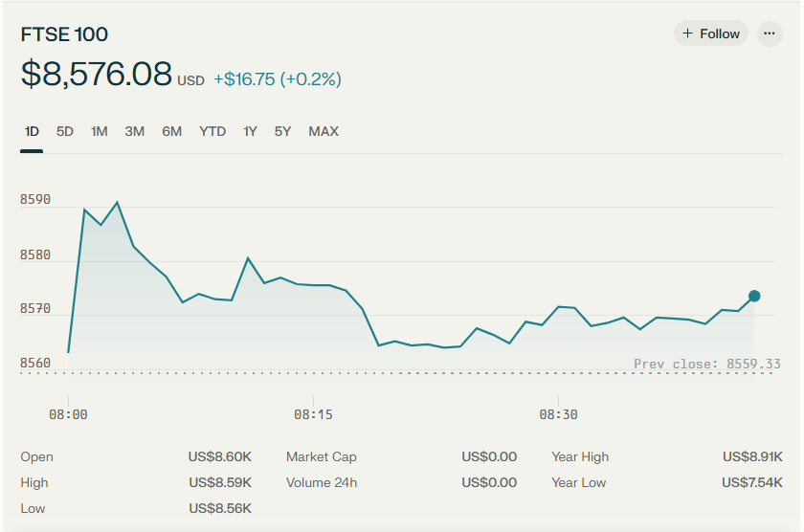The width and height of the screenshot is (804, 532).
Task: Click the 8560 price axis label
Action: pos(35,363)
